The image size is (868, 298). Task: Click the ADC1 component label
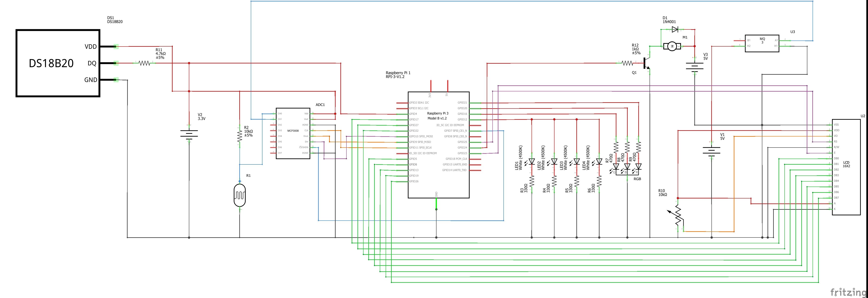[320, 105]
